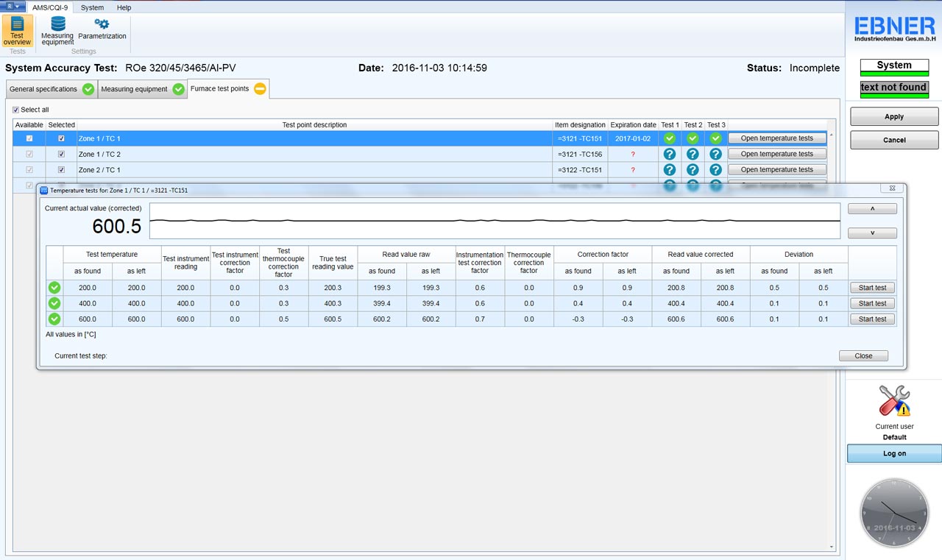
Task: Click the "text not found" status button
Action: [894, 88]
